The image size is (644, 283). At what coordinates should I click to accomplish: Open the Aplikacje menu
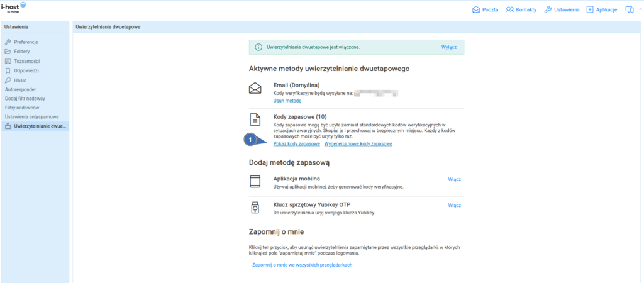(602, 10)
